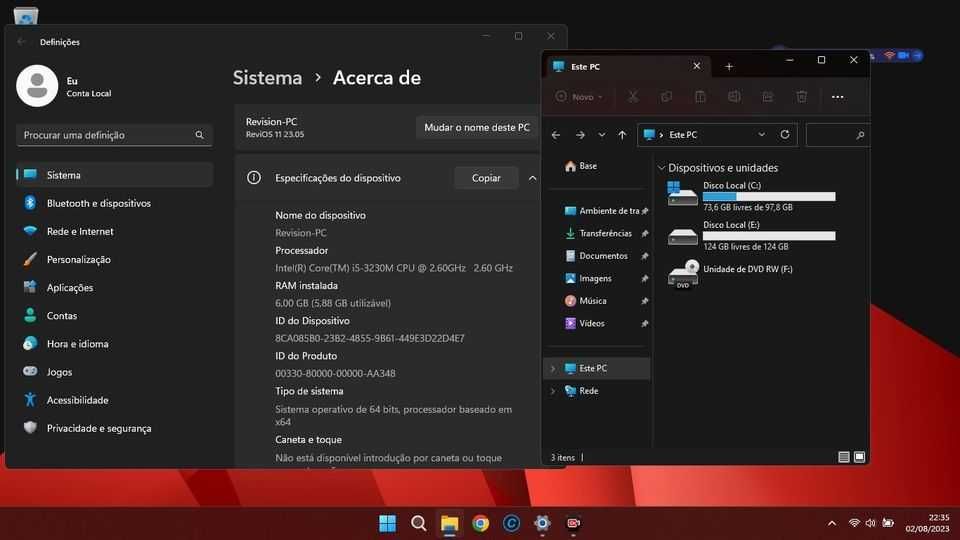The height and width of the screenshot is (540, 960).
Task: Click Disco Local (C:) usage bar
Action: pyautogui.click(x=769, y=197)
